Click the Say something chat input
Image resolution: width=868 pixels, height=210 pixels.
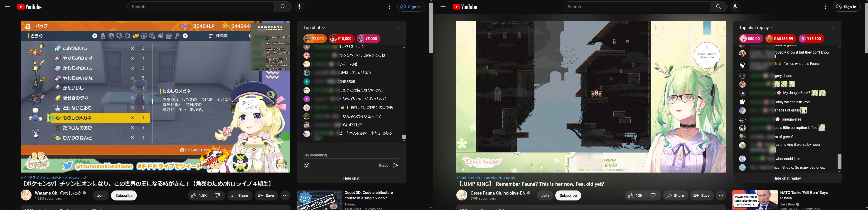click(x=351, y=155)
